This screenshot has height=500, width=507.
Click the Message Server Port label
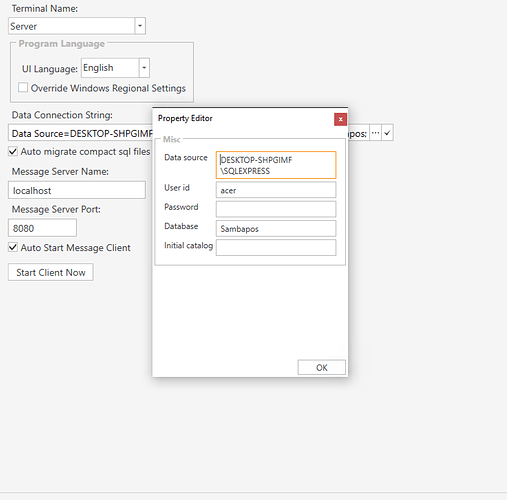pyautogui.click(x=56, y=209)
